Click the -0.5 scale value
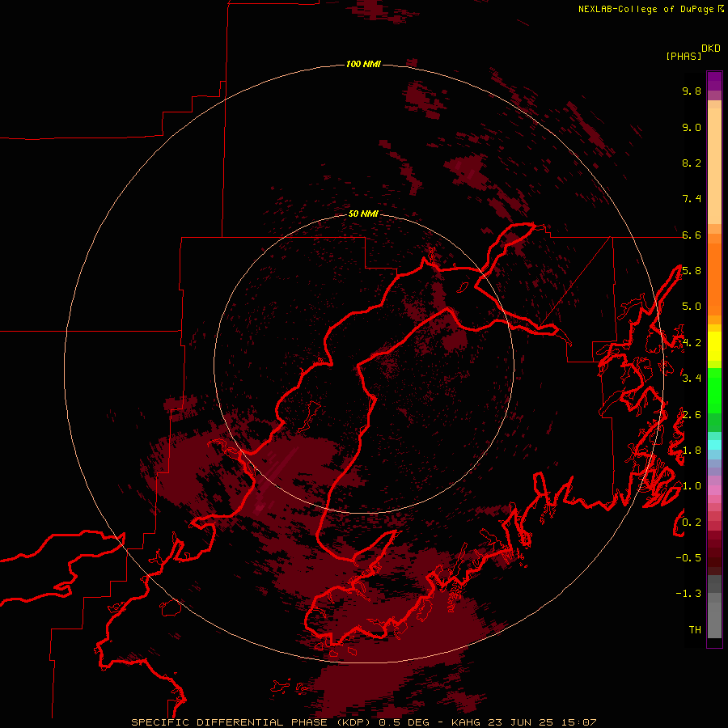Viewport: 728px width, 728px height. point(688,558)
